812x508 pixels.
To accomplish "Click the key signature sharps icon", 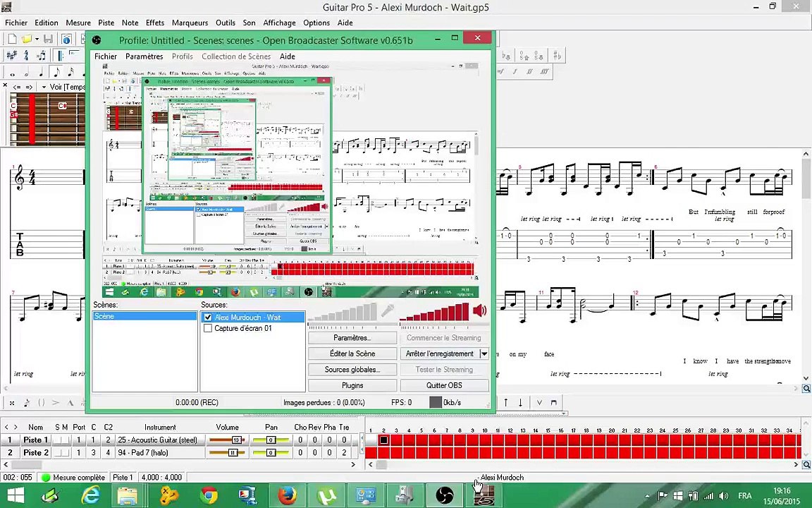I will [x=11, y=56].
